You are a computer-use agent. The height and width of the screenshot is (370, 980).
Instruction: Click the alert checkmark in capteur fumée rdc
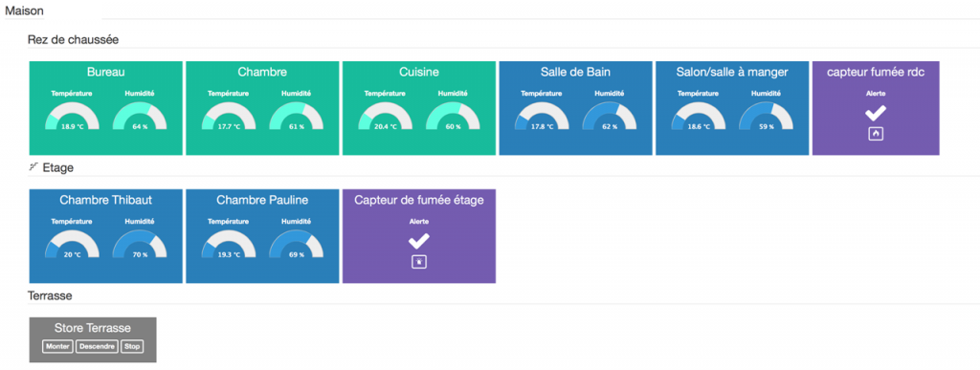coord(876,114)
